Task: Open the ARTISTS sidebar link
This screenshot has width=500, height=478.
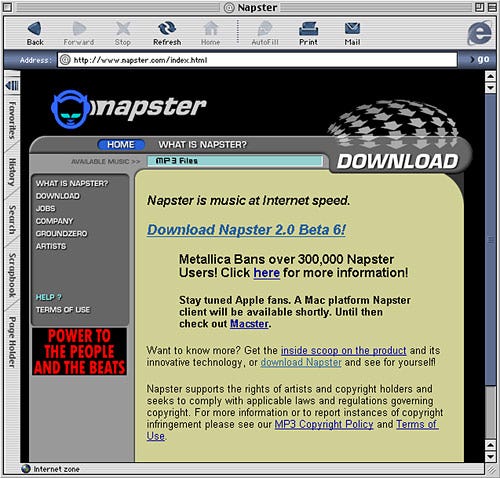Action: [x=51, y=246]
